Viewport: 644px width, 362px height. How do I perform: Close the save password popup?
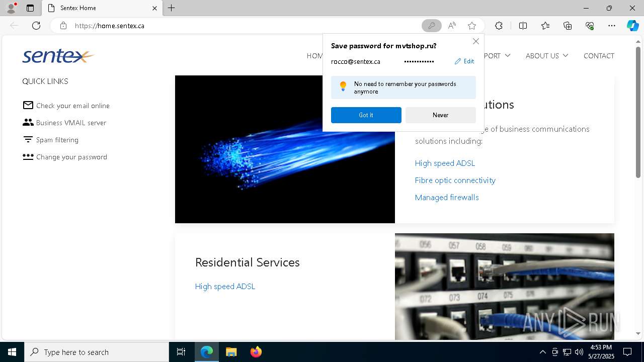(475, 41)
